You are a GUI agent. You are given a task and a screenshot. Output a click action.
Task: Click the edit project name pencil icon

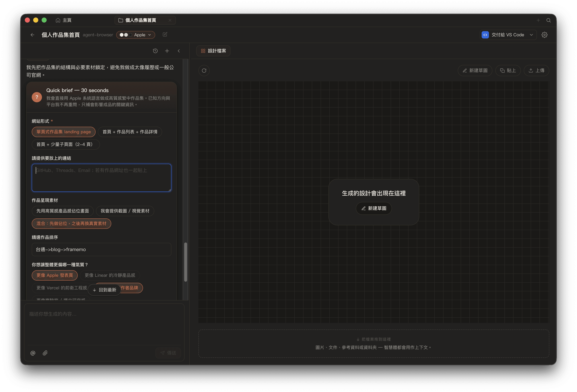tap(165, 34)
